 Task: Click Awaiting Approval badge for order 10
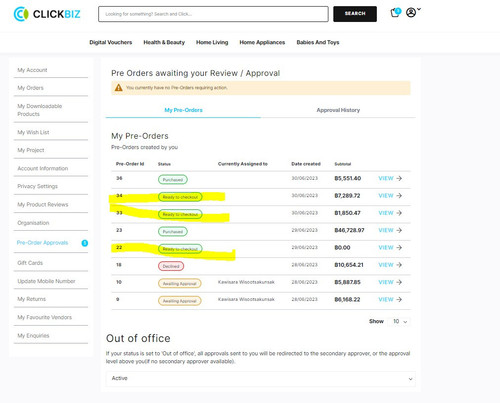coord(180,284)
